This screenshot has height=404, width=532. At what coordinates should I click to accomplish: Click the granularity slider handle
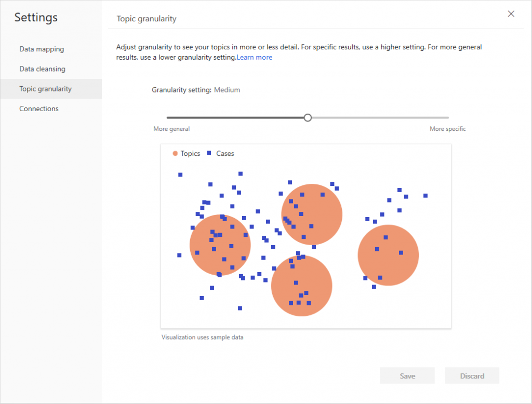point(308,118)
